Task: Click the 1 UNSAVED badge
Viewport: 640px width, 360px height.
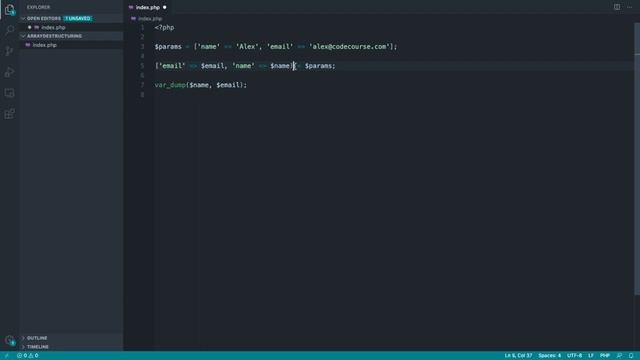Action: coord(78,18)
